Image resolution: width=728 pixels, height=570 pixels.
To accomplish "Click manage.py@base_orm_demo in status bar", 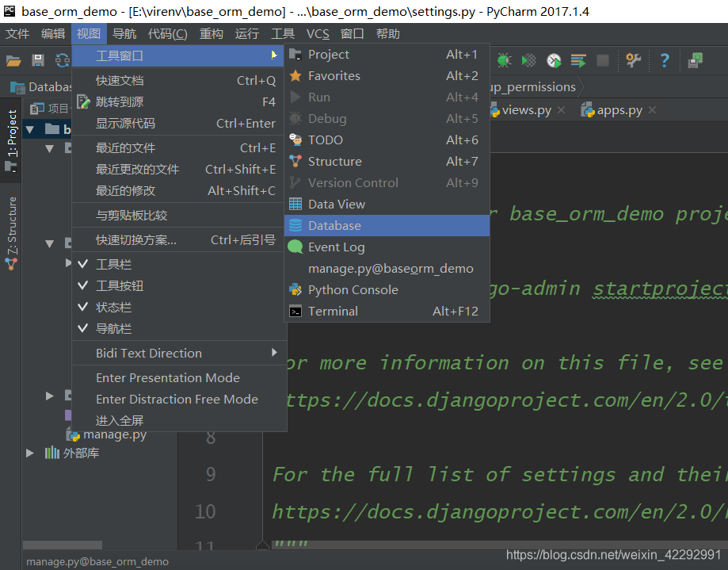I will click(97, 561).
